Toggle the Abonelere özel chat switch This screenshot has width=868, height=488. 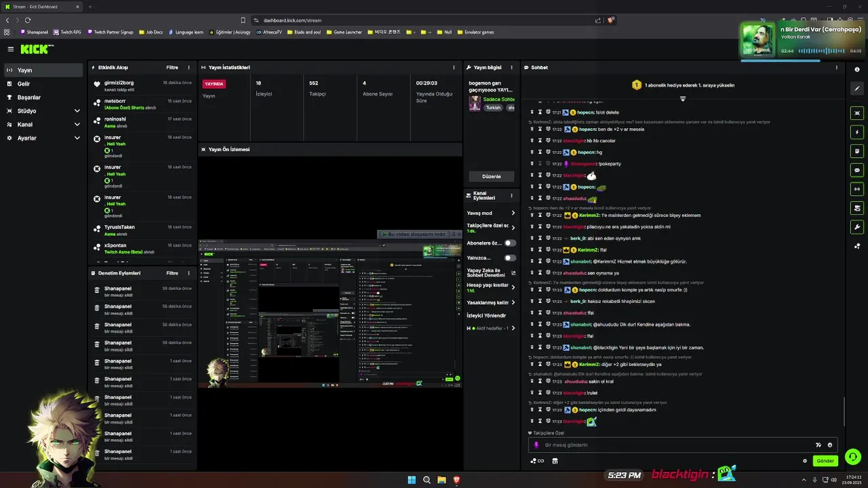point(509,243)
